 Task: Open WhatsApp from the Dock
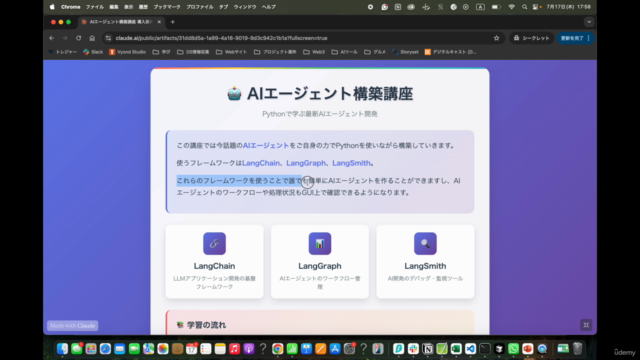513,349
